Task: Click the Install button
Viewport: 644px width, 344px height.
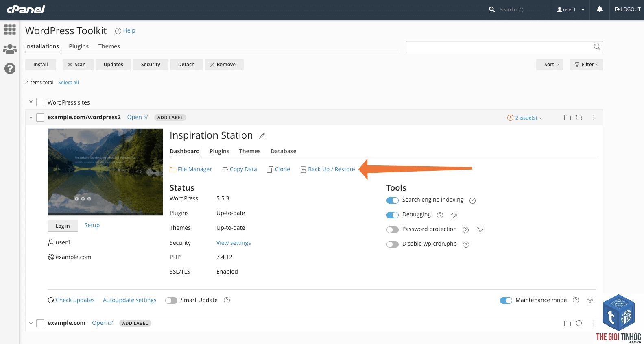Action: pyautogui.click(x=41, y=65)
